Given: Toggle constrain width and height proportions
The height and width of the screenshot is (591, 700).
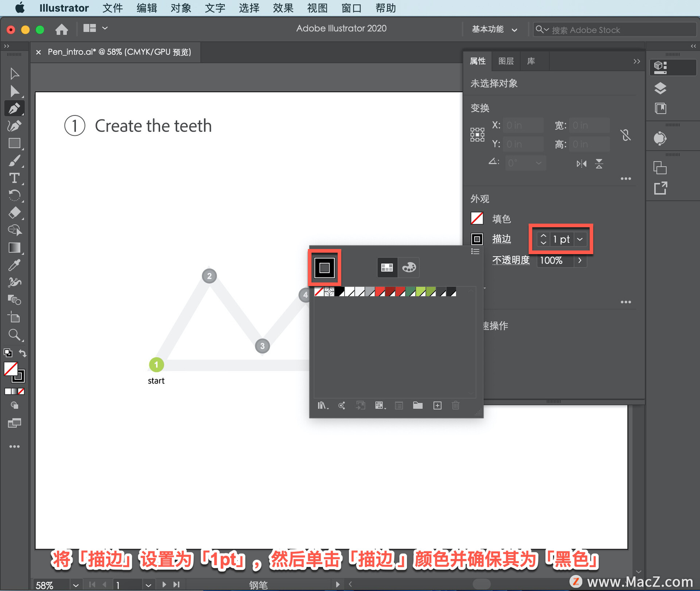Looking at the screenshot, I should 626,135.
